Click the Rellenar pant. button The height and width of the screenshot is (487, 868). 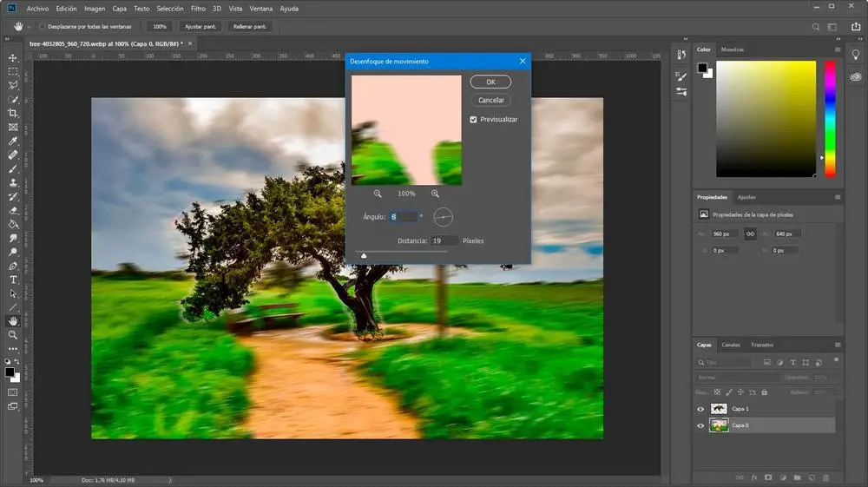click(x=250, y=27)
